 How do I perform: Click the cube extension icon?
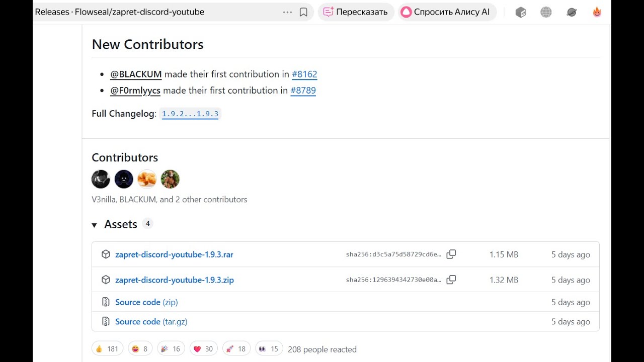[x=521, y=12]
